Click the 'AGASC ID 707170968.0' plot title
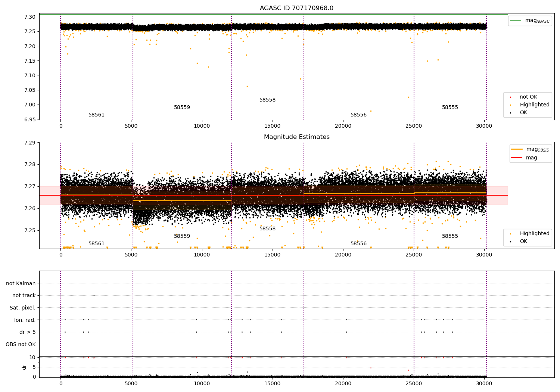This screenshot has width=560, height=392. click(x=297, y=8)
